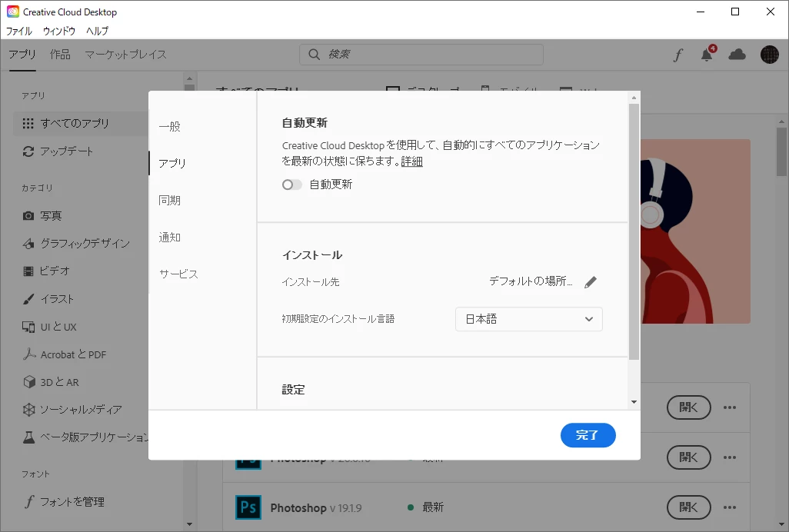Click the Creative Cloud Desktop title icon
The image size is (789, 532).
coord(12,12)
